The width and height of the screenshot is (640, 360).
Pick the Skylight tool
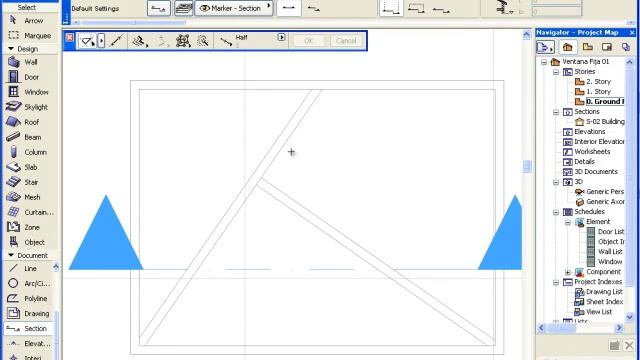(28, 107)
